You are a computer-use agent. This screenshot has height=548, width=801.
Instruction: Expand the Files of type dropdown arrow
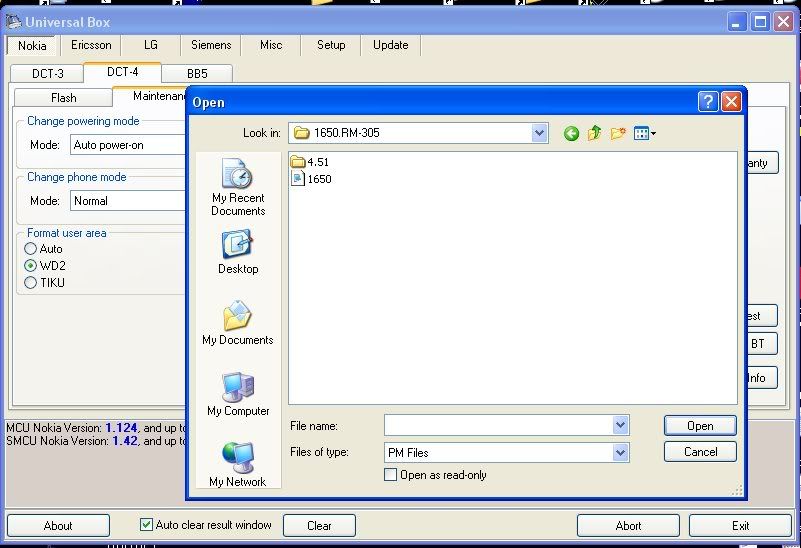pyautogui.click(x=620, y=452)
